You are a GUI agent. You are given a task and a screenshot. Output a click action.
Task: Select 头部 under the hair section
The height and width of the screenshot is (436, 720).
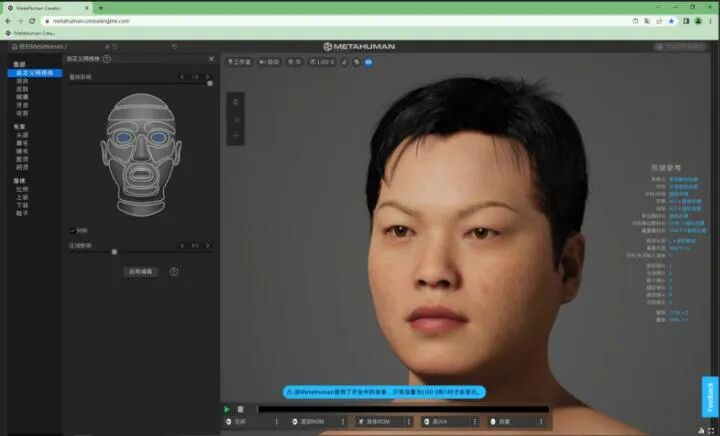(x=22, y=135)
